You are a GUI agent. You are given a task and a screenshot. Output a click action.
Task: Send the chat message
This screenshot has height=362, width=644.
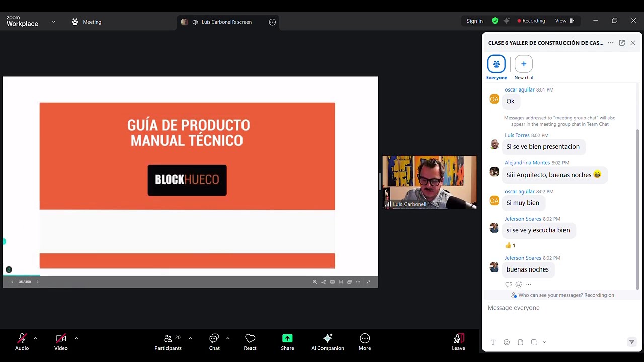pyautogui.click(x=631, y=342)
